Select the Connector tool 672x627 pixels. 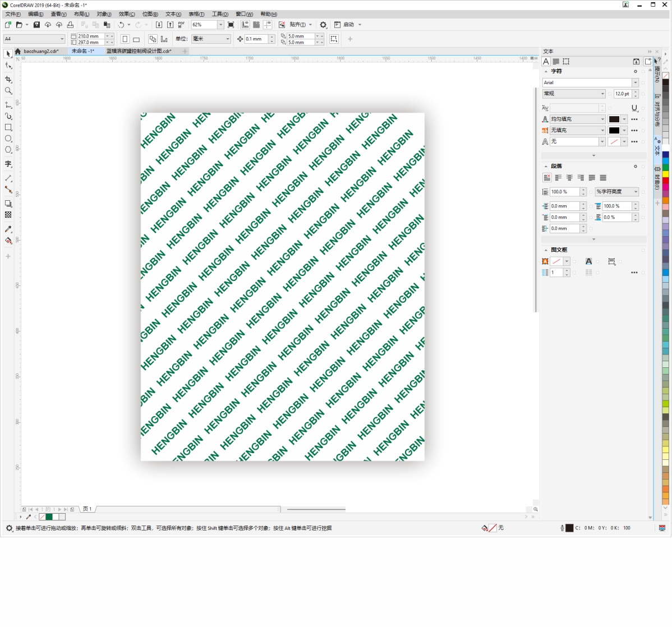8,190
